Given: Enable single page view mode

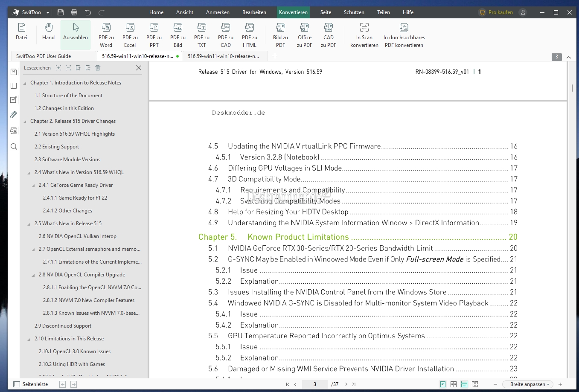Looking at the screenshot, I should 443,384.
